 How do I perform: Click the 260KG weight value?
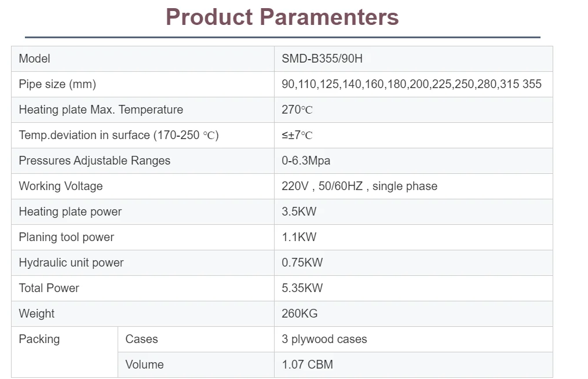(300, 314)
